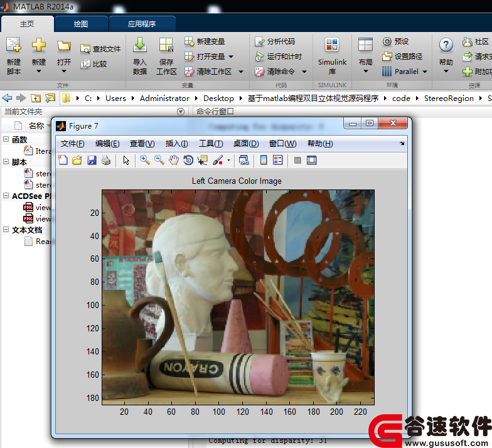Toggle Zoom In magnifier tool

tap(144, 161)
